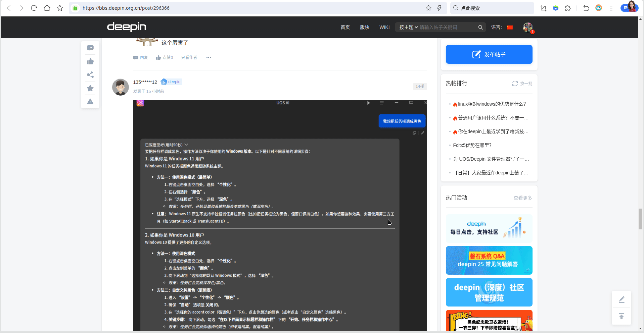Open the UOS AI screenshot image in the post
The width and height of the screenshot is (644, 333).
280,216
